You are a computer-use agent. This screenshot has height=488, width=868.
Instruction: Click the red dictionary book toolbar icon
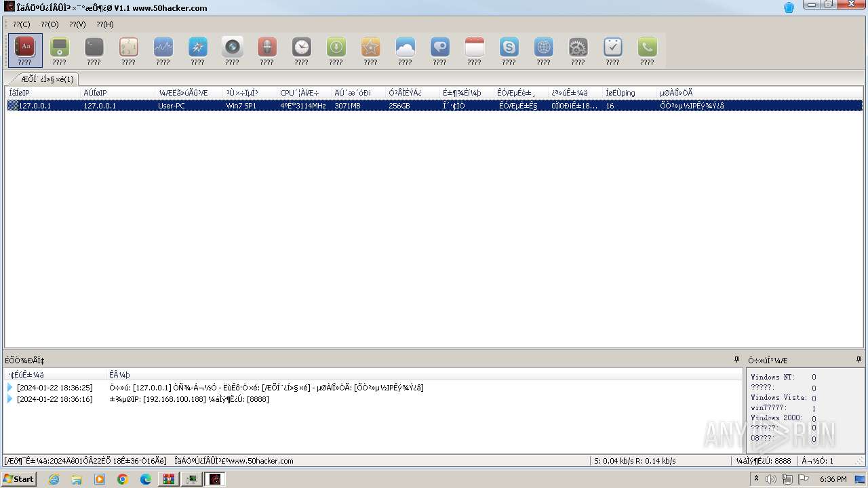point(25,50)
